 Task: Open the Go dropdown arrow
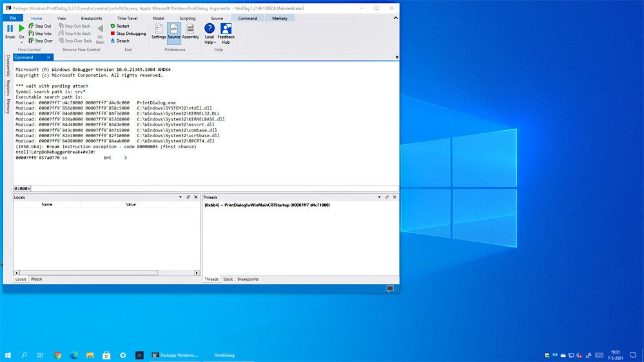pyautogui.click(x=21, y=42)
